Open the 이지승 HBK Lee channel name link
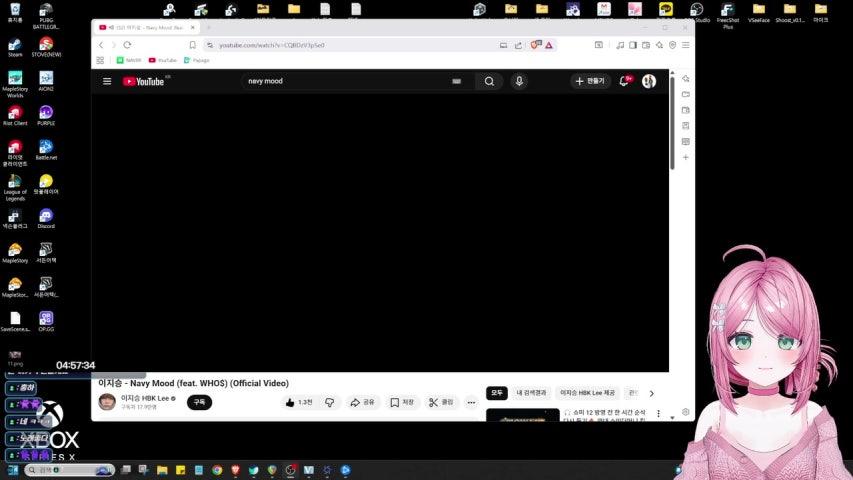Viewport: 853px width, 480px height. 145,398
